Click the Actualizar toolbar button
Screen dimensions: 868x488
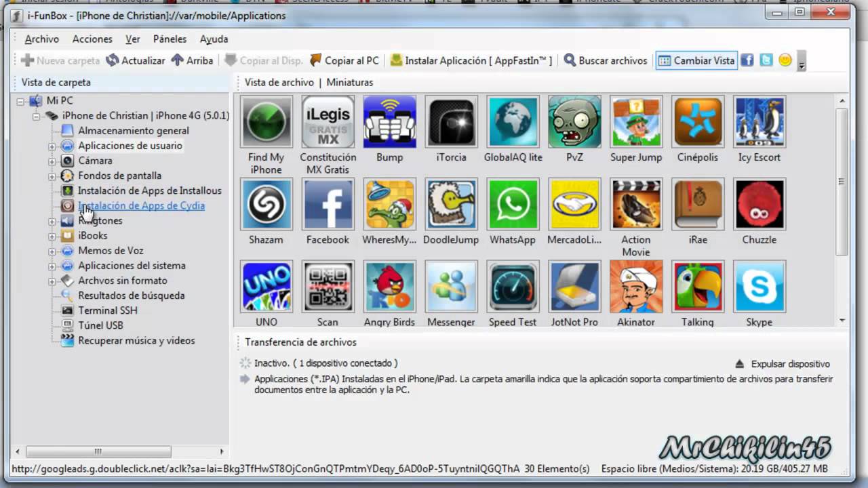136,60
